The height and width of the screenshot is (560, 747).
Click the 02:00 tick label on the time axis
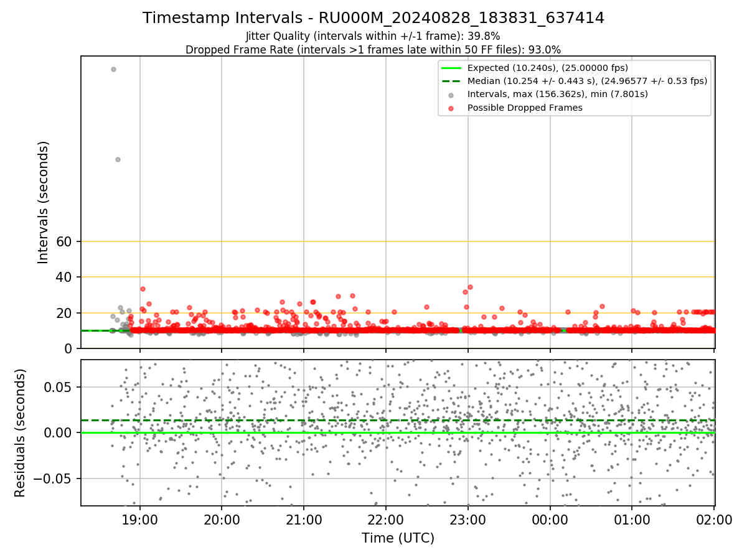pos(714,520)
